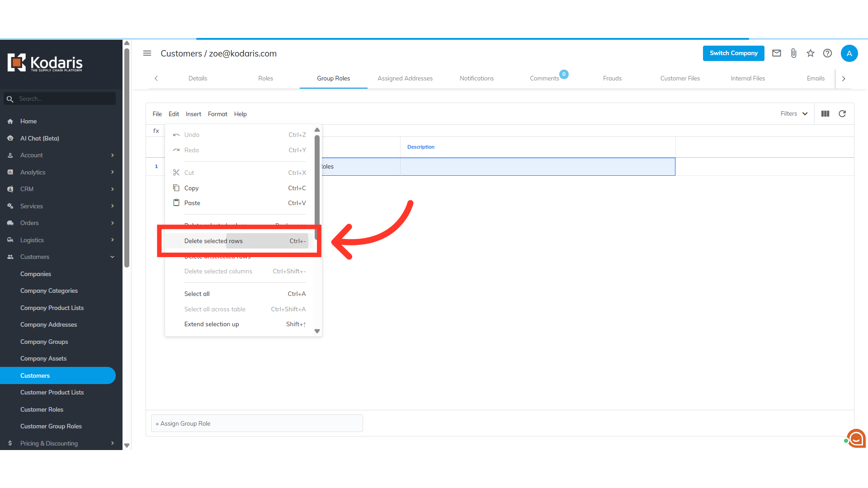This screenshot has width=868, height=488.
Task: Open the chat support bubble
Action: (856, 438)
